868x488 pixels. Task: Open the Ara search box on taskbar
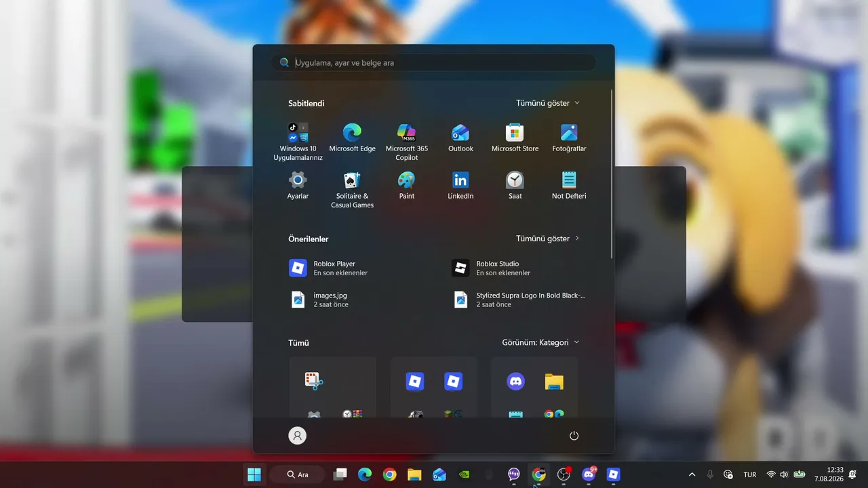point(298,474)
